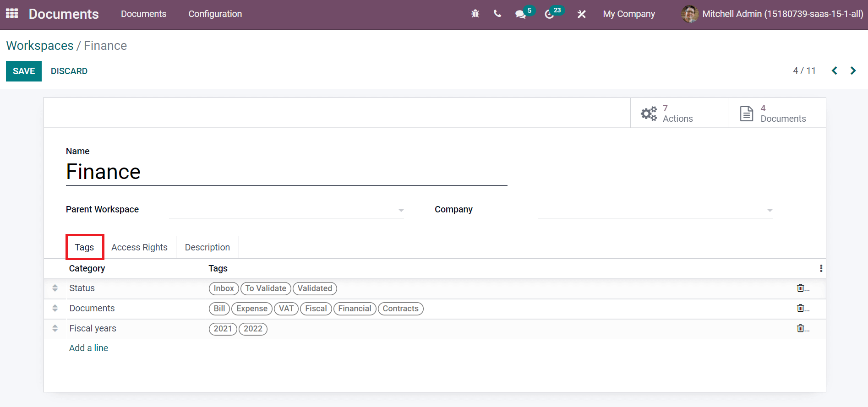
Task: Select the 2021 tag
Action: [x=223, y=329]
